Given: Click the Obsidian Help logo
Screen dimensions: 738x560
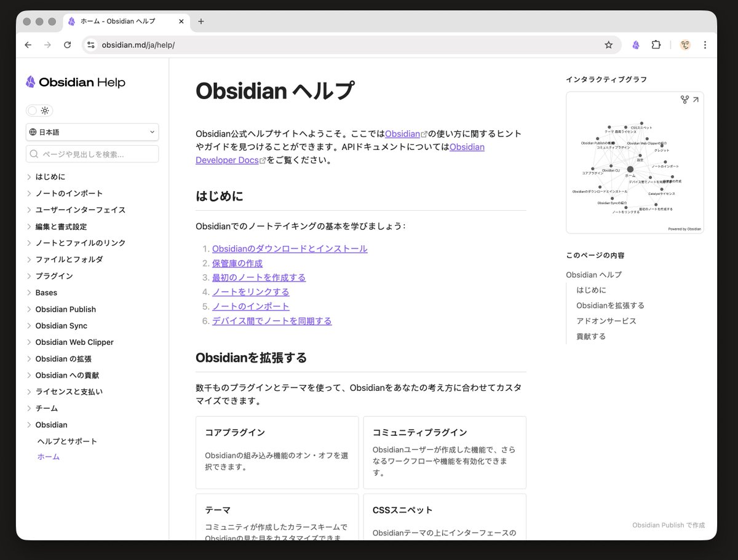Looking at the screenshot, I should click(75, 82).
